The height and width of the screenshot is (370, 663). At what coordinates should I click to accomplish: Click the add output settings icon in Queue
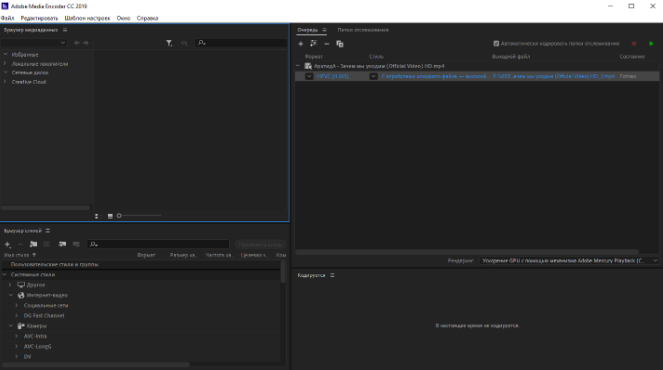click(x=313, y=44)
